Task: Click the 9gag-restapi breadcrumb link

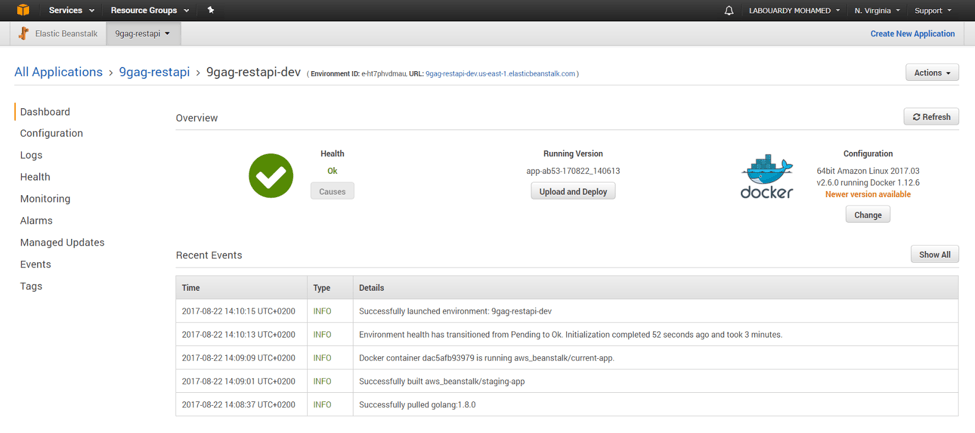Action: point(154,72)
